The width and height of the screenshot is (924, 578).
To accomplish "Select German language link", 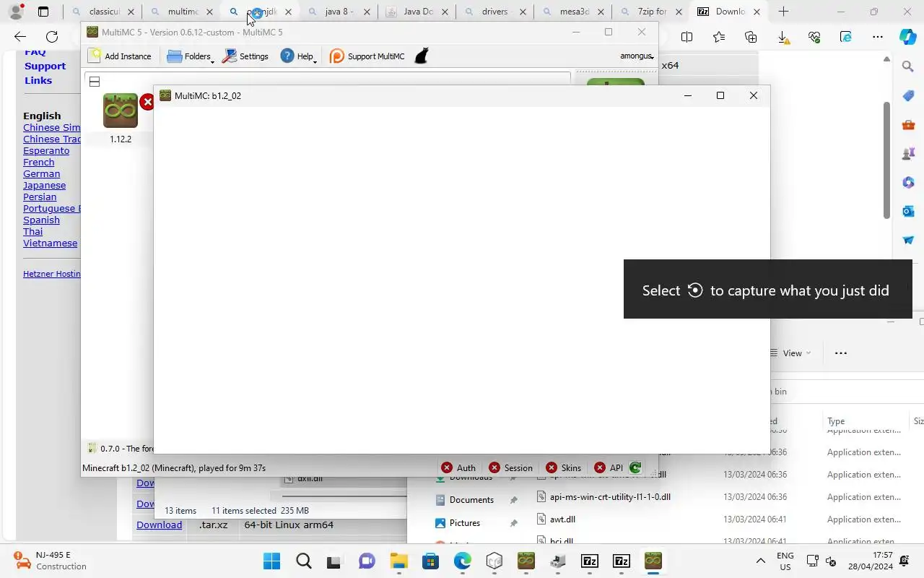I will [x=42, y=173].
